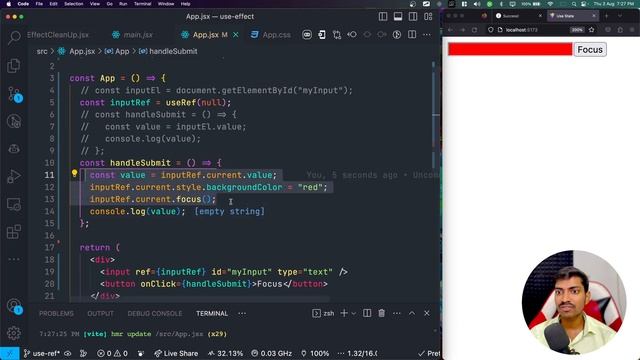The image size is (640, 360).
Task: Open the browser tabs list dropdown
Action: [620, 16]
